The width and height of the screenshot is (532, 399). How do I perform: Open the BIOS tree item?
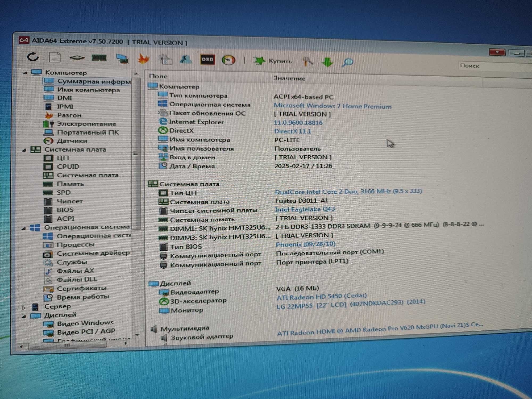[x=58, y=210]
